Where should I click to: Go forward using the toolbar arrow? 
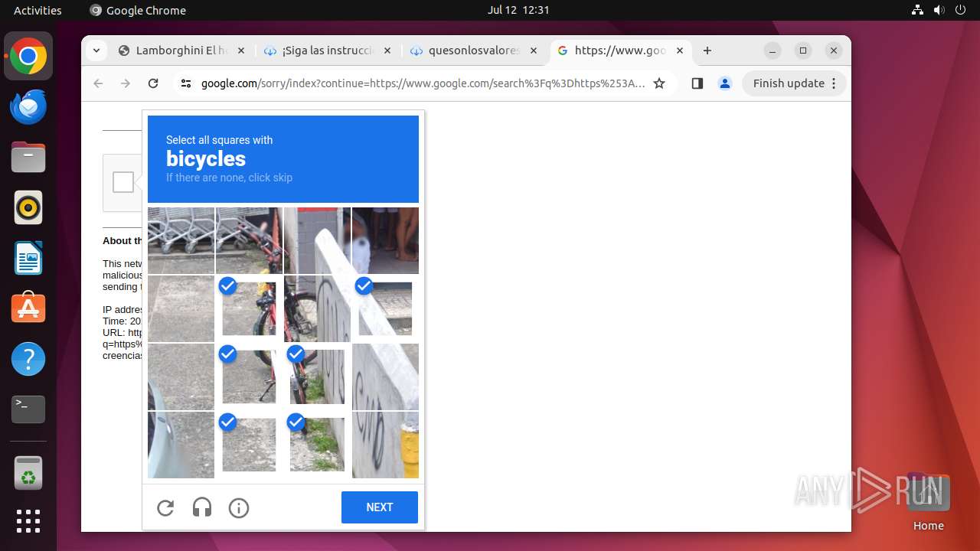(126, 83)
